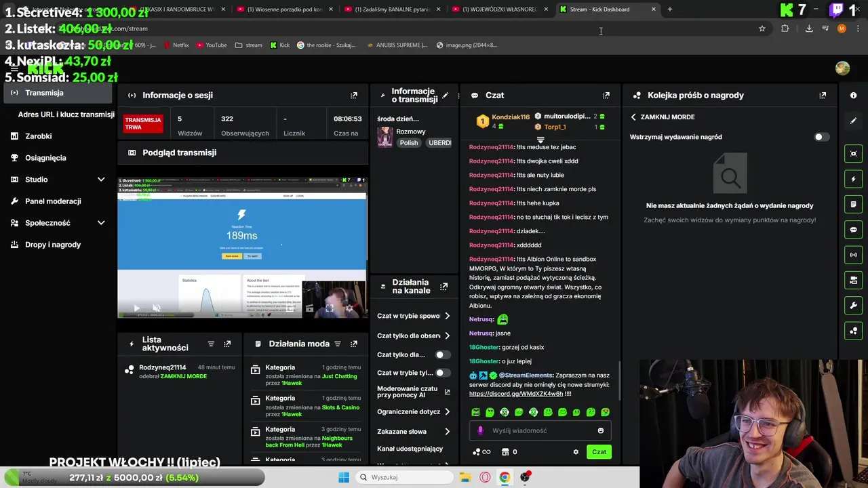Toggle mod actions document icon in right sidebar
Viewport: 868px width, 488px height.
click(x=853, y=204)
